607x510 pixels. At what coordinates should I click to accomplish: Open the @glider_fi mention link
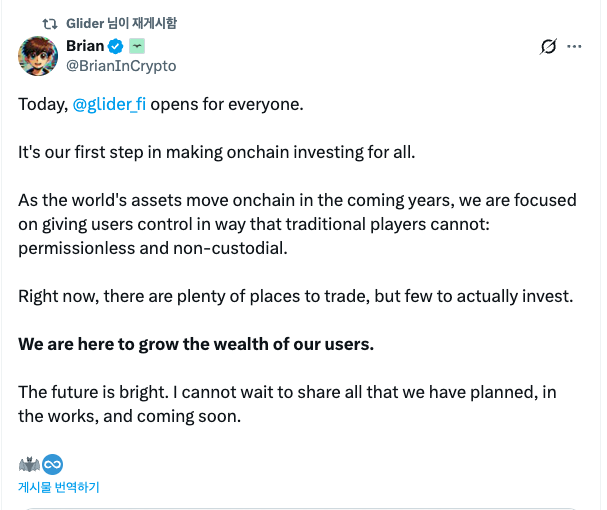click(x=109, y=104)
